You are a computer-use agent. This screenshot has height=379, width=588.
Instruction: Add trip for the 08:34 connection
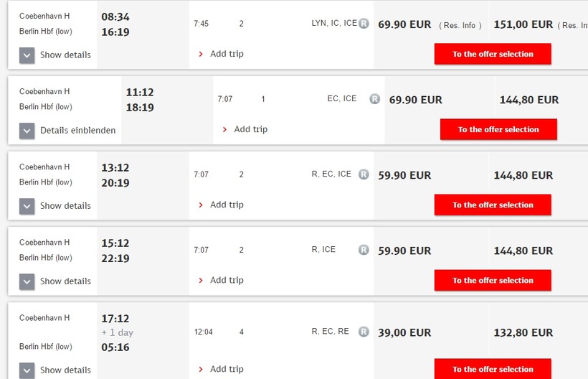click(221, 54)
